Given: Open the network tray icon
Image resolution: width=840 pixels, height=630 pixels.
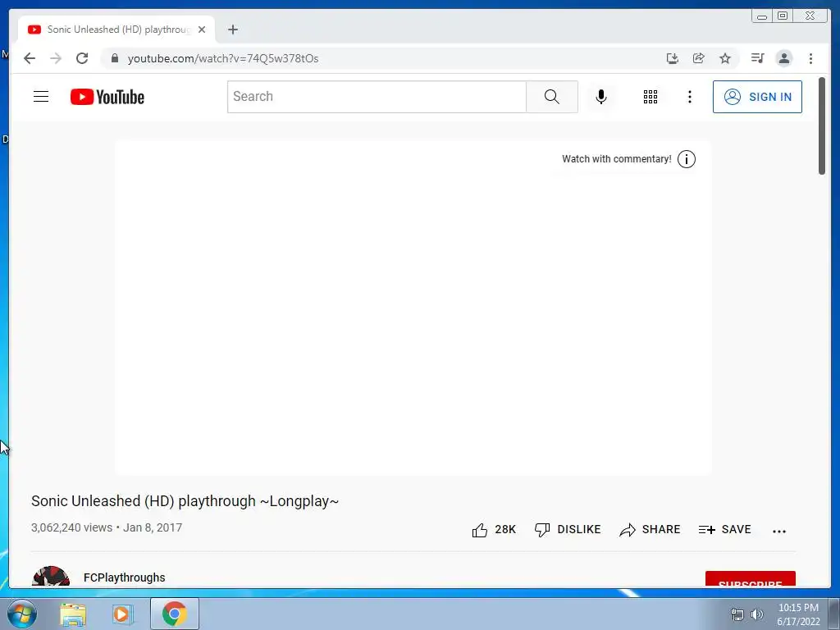Looking at the screenshot, I should coord(737,614).
